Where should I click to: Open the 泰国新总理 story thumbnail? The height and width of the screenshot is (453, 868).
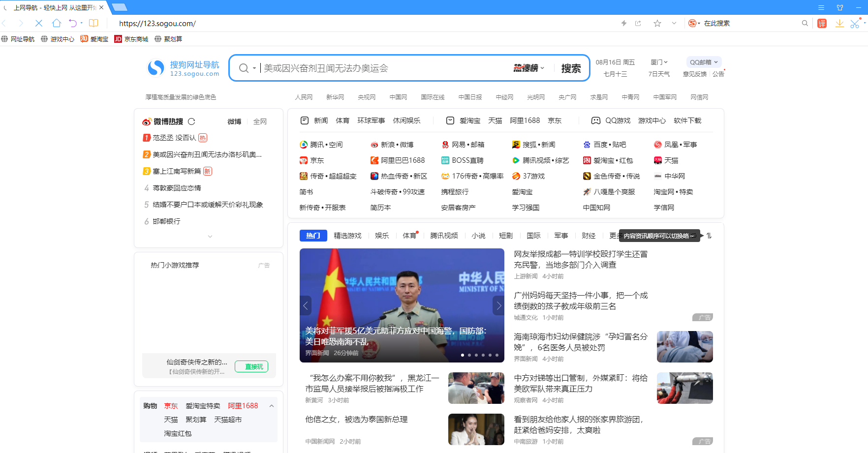click(x=476, y=429)
